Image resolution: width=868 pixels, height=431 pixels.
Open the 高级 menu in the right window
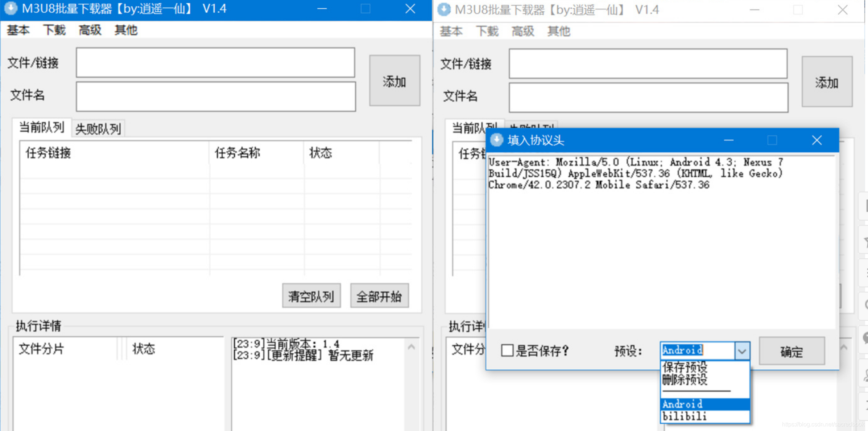(523, 31)
